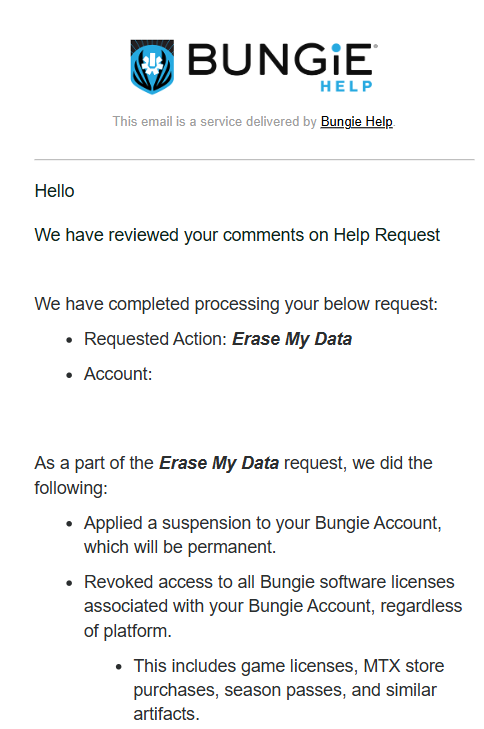Click the "Requested Action:" label
The width and height of the screenshot is (484, 729).
click(x=155, y=339)
